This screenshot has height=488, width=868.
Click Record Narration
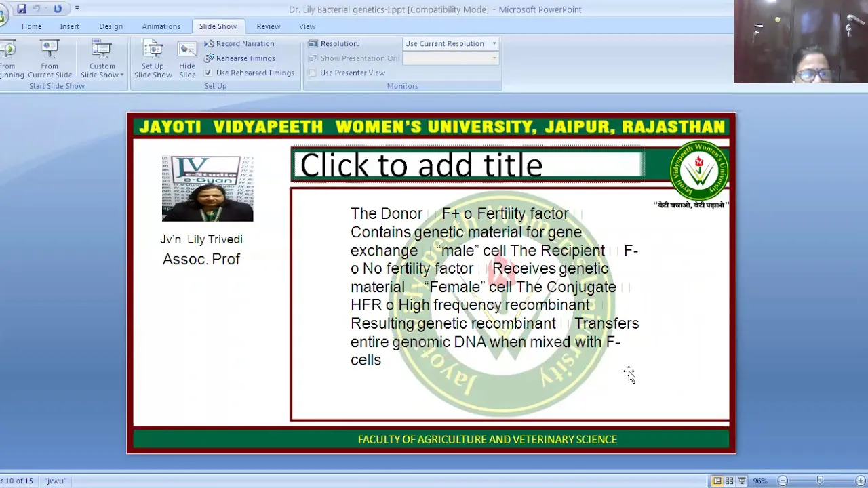[239, 43]
